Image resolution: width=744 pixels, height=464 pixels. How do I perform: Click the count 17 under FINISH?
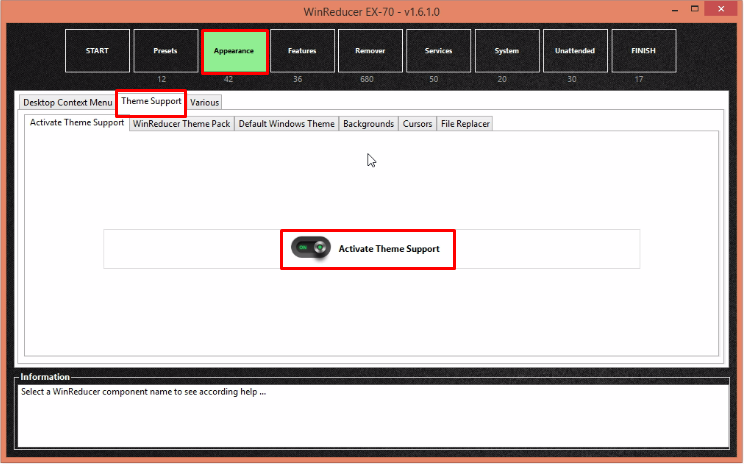coord(639,79)
